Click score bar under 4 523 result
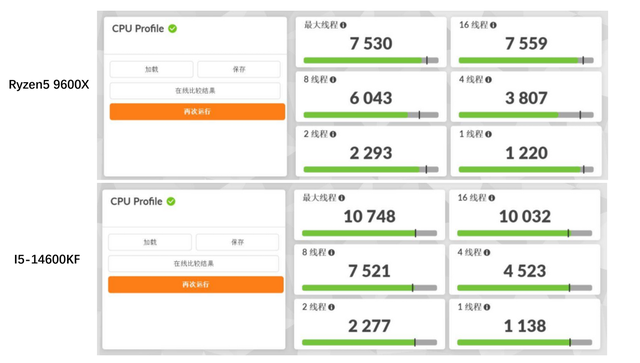 click(x=524, y=288)
